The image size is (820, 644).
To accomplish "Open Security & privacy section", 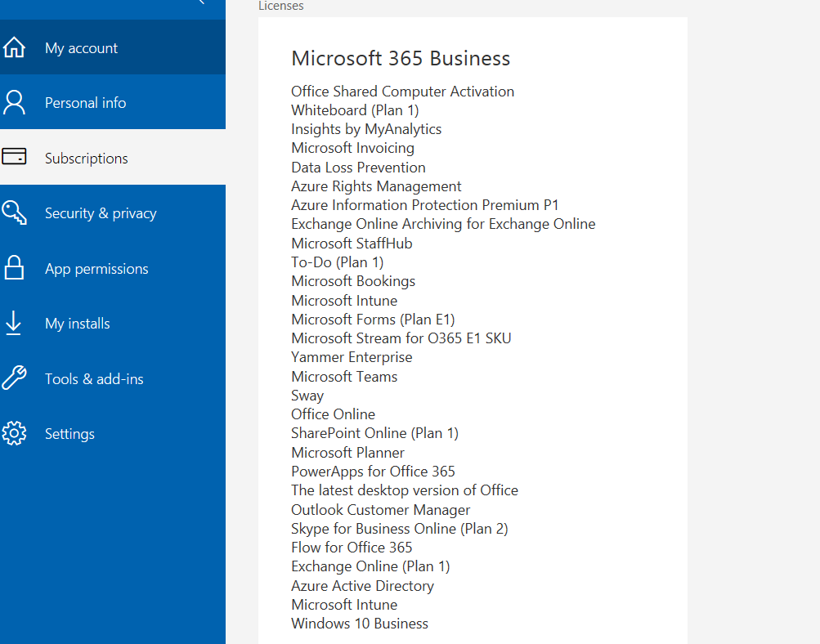I will tap(113, 212).
